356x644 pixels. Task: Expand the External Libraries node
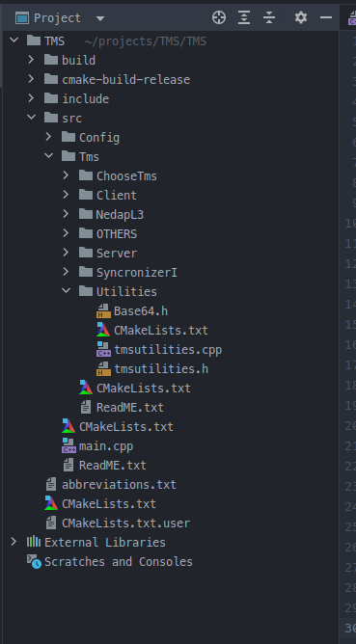(14, 542)
